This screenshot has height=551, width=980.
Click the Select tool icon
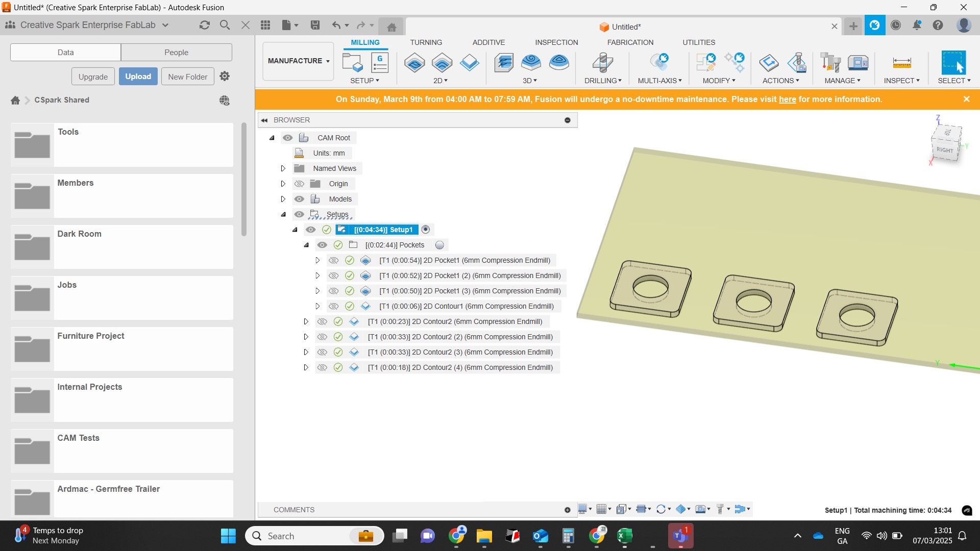(953, 63)
